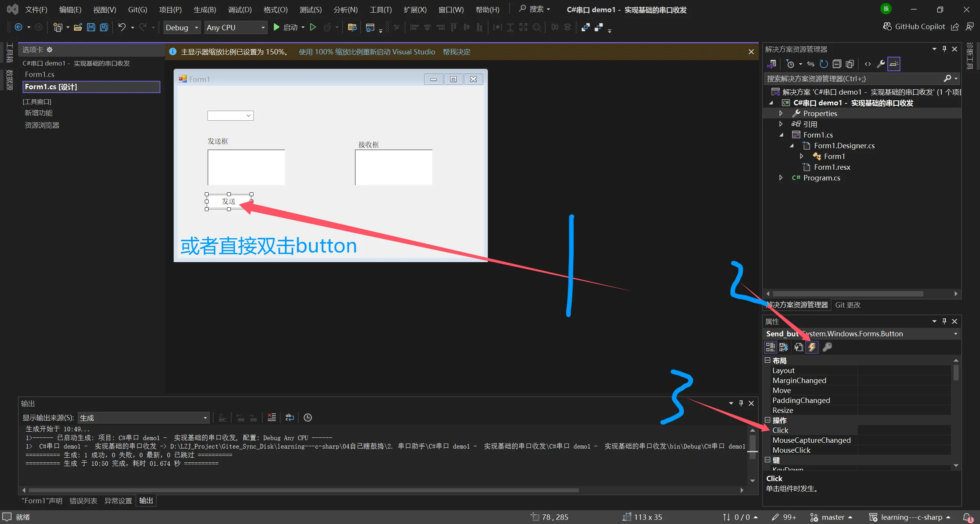Refresh Solution Explorer with the circular arrow
The height and width of the screenshot is (524, 980).
[x=823, y=64]
